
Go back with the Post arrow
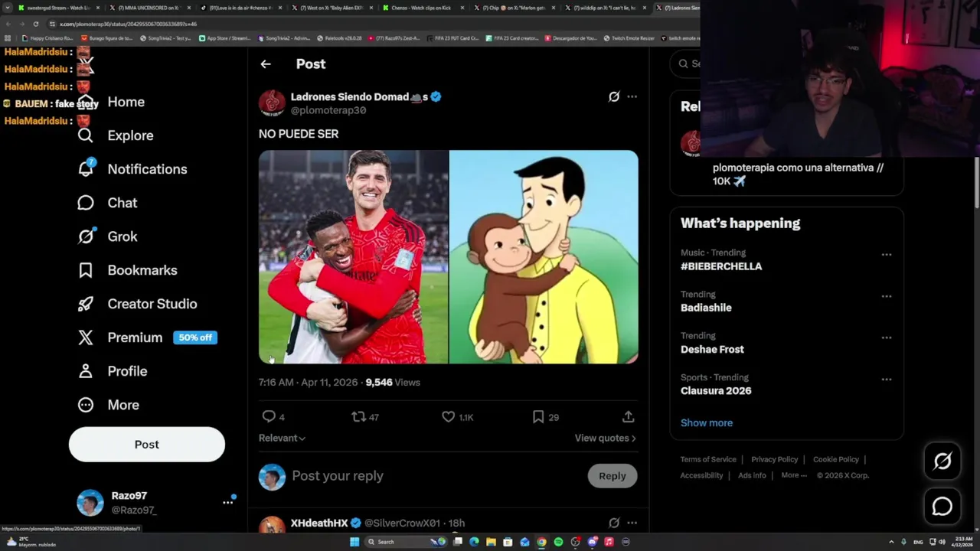click(x=266, y=64)
